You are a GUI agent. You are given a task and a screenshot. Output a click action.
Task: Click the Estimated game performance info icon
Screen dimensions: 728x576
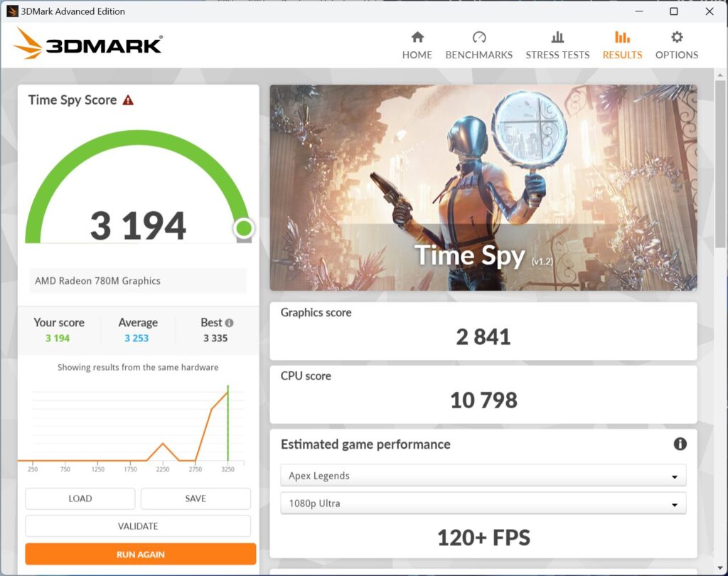pyautogui.click(x=680, y=444)
